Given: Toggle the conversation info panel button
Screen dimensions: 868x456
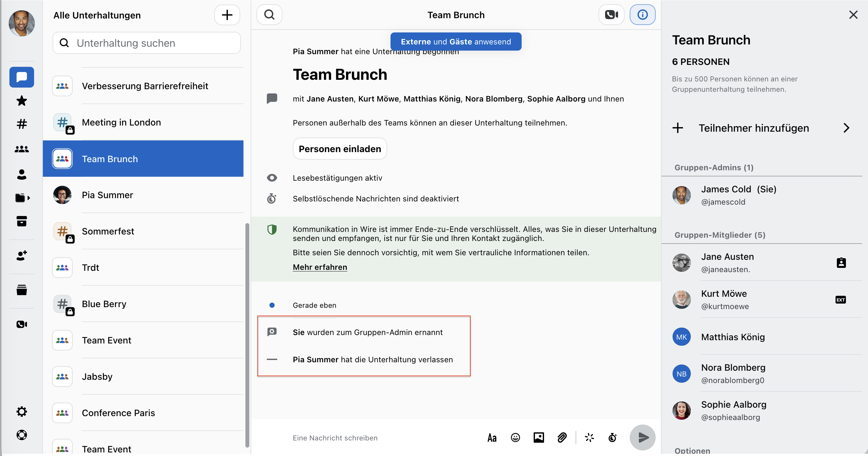Looking at the screenshot, I should (x=642, y=15).
